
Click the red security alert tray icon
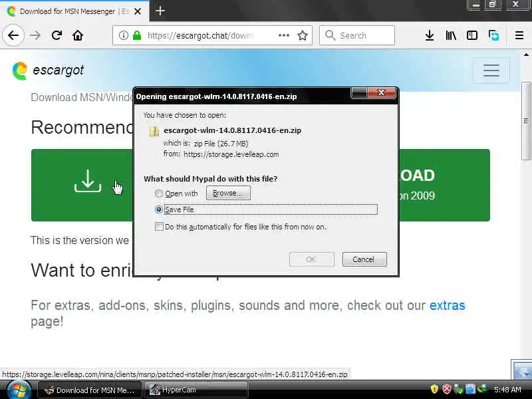(x=446, y=389)
